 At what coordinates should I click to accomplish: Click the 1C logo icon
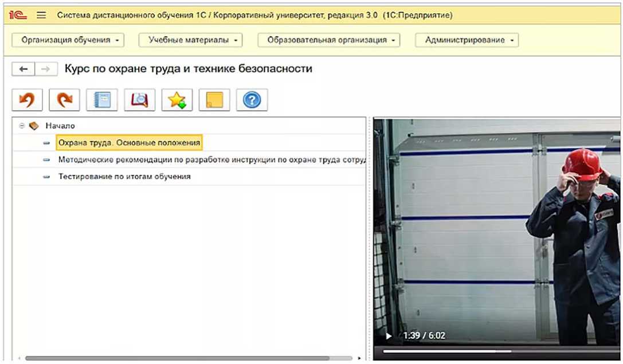coord(18,15)
